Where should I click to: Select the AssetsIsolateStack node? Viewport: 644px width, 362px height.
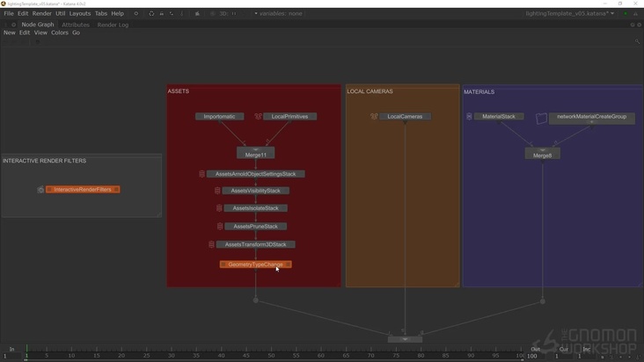[255, 208]
